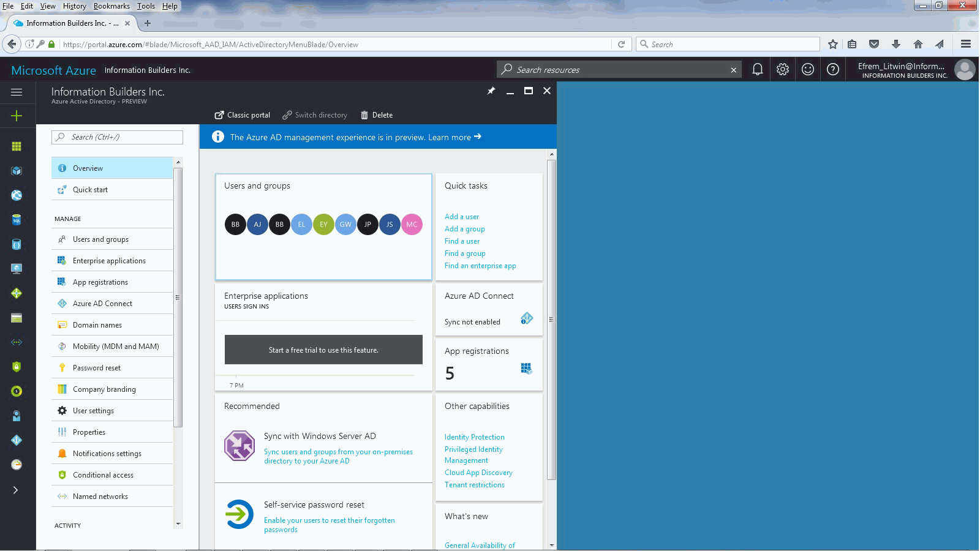Click menu scrollbar down arrow
This screenshot has height=551, width=980.
178,523
